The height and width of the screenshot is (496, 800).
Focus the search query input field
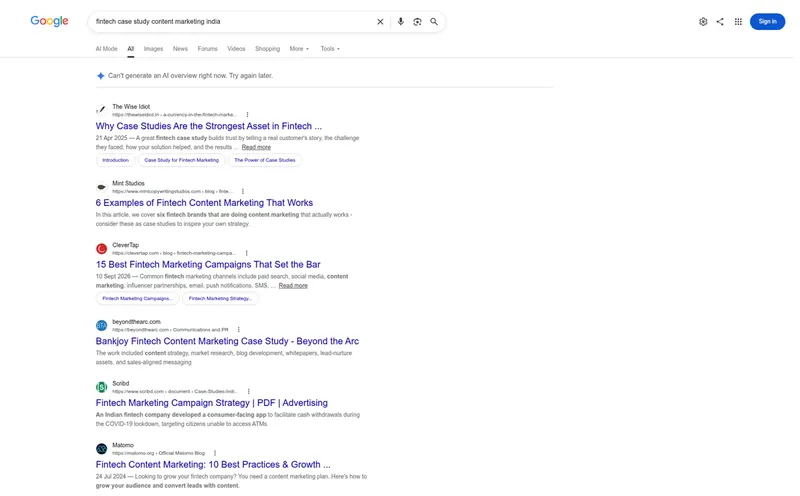click(232, 21)
